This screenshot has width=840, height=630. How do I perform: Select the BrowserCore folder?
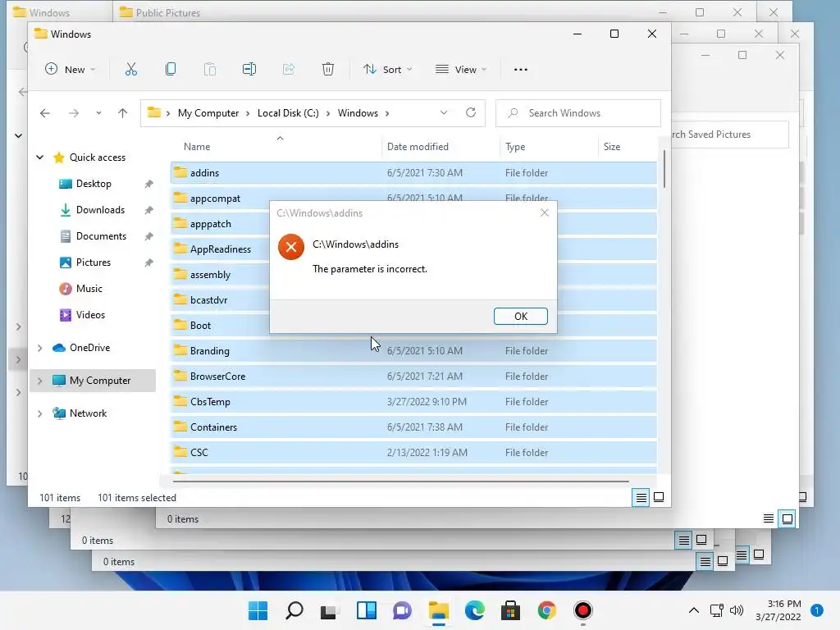(413, 376)
